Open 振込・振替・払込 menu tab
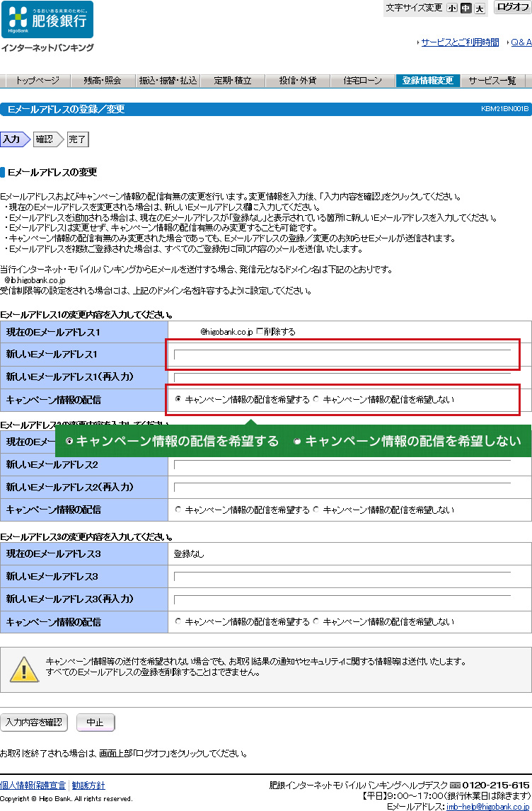Viewport: 532px width, 811px height. click(168, 81)
